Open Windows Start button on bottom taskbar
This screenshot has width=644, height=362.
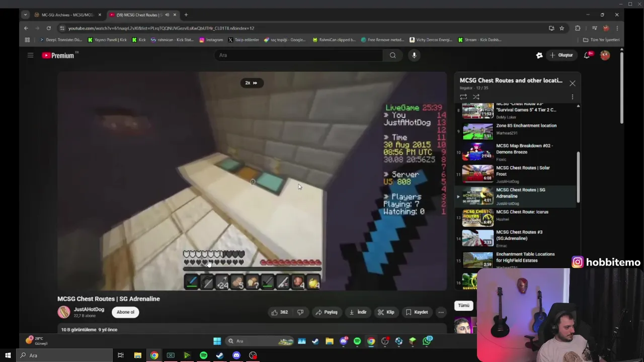pos(8,355)
